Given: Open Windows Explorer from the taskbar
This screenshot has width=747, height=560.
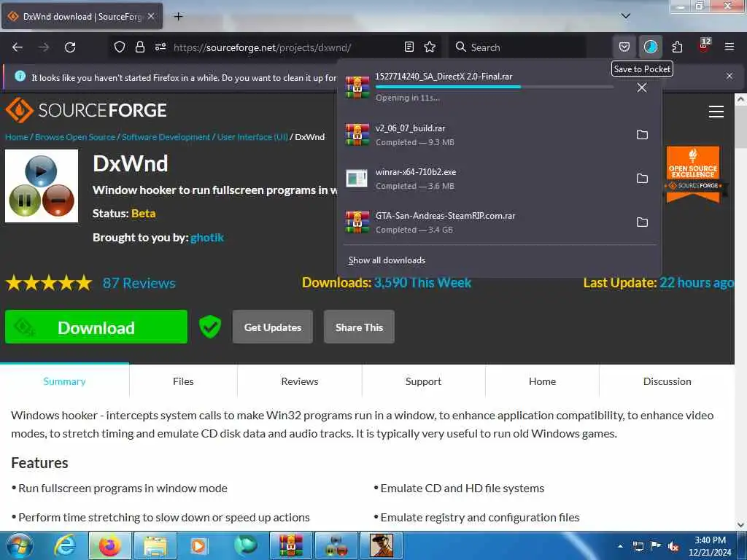Looking at the screenshot, I should (x=155, y=545).
